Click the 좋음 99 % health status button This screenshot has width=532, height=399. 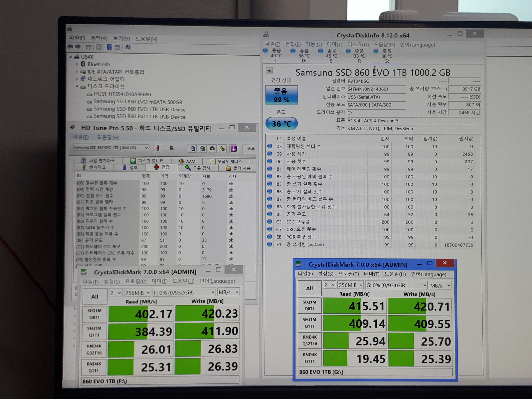pos(281,95)
